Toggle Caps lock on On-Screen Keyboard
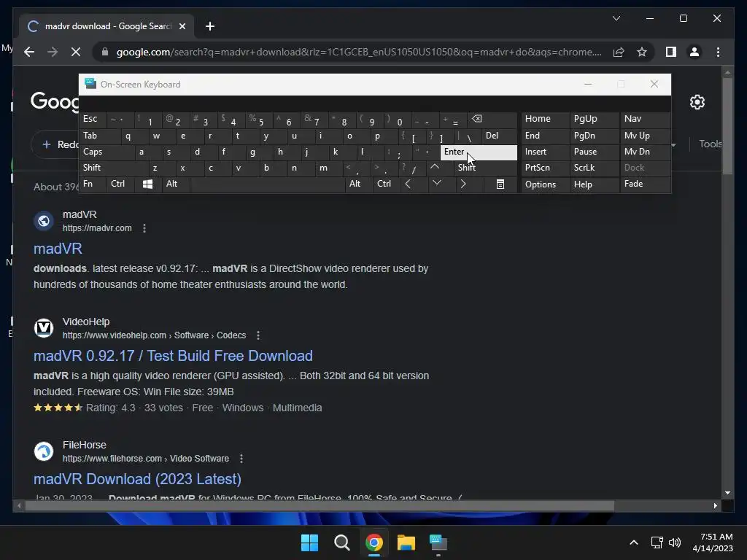Screen dimensions: 747x560 coord(107,152)
